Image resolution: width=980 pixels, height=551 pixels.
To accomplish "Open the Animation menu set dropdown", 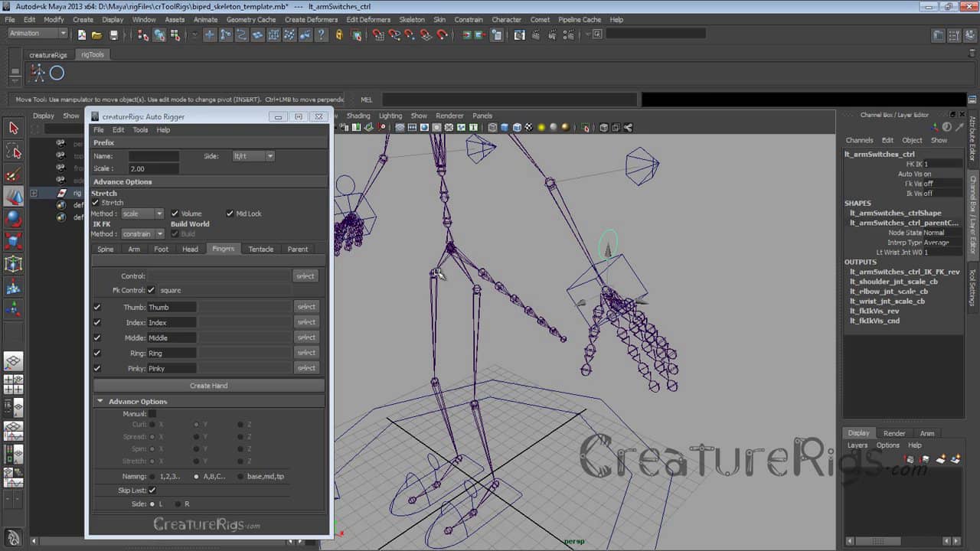I will point(38,34).
